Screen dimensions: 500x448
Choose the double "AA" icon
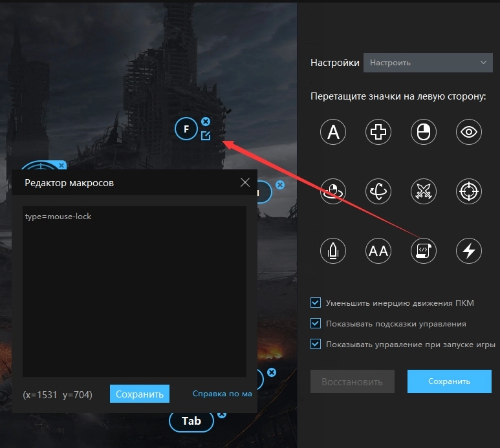(378, 250)
